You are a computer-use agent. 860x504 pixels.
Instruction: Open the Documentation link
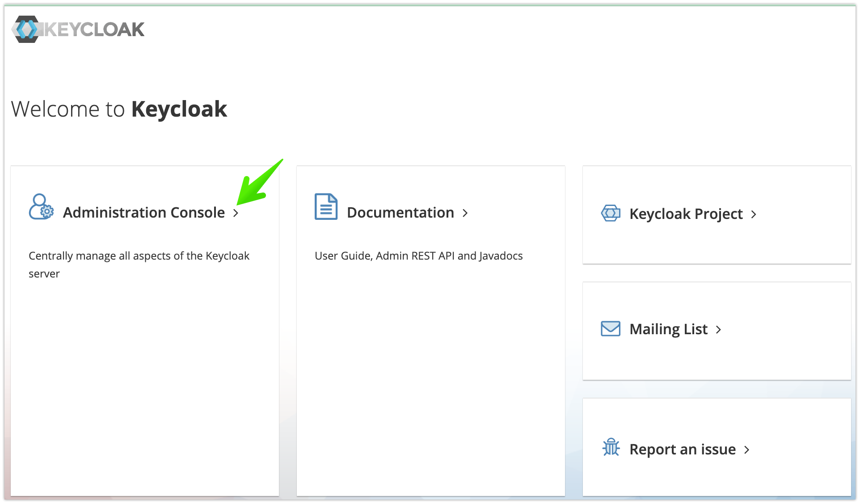[400, 213]
